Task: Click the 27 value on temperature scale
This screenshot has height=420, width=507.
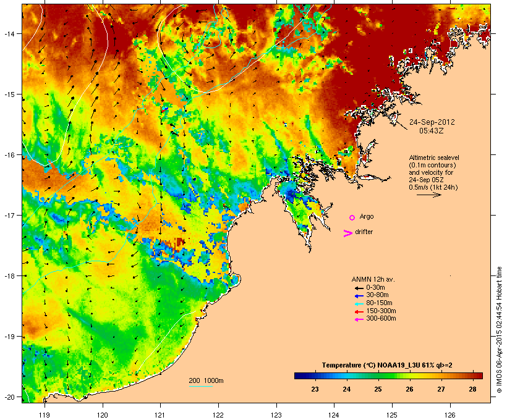Action: tap(441, 389)
